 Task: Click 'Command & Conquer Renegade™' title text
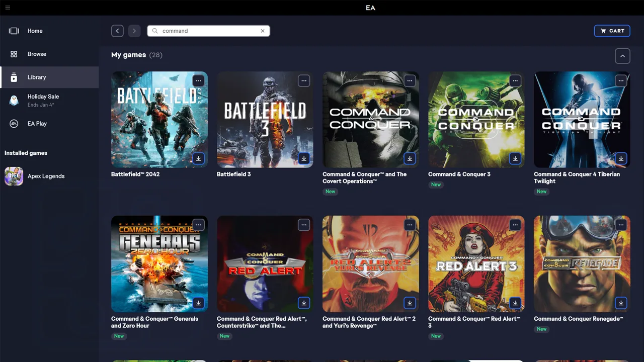pos(579,319)
